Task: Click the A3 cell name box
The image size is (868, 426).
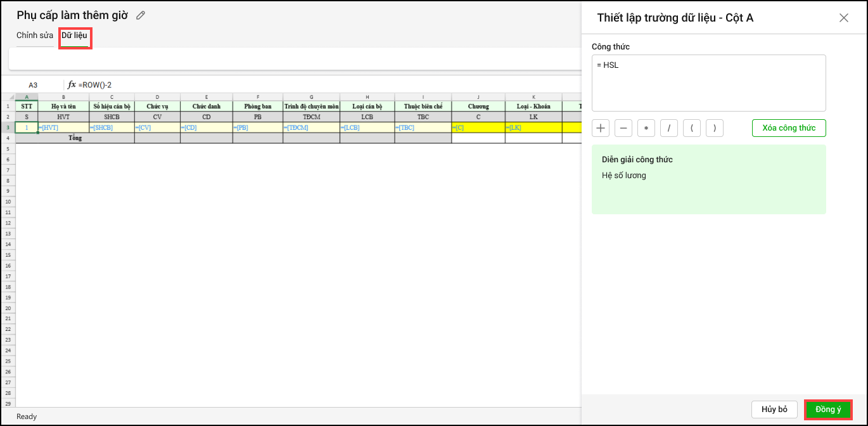Action: (x=33, y=85)
